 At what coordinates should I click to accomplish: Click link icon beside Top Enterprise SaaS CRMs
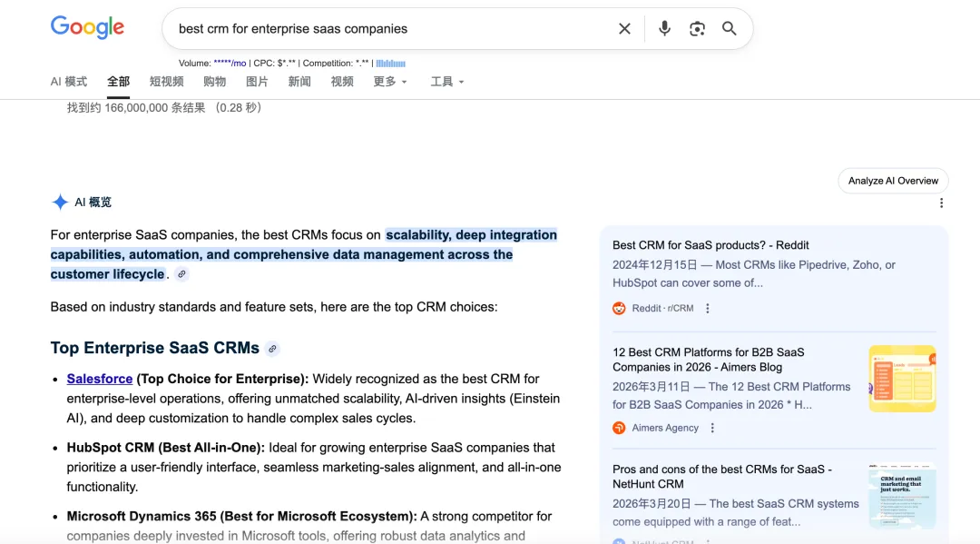pos(272,349)
